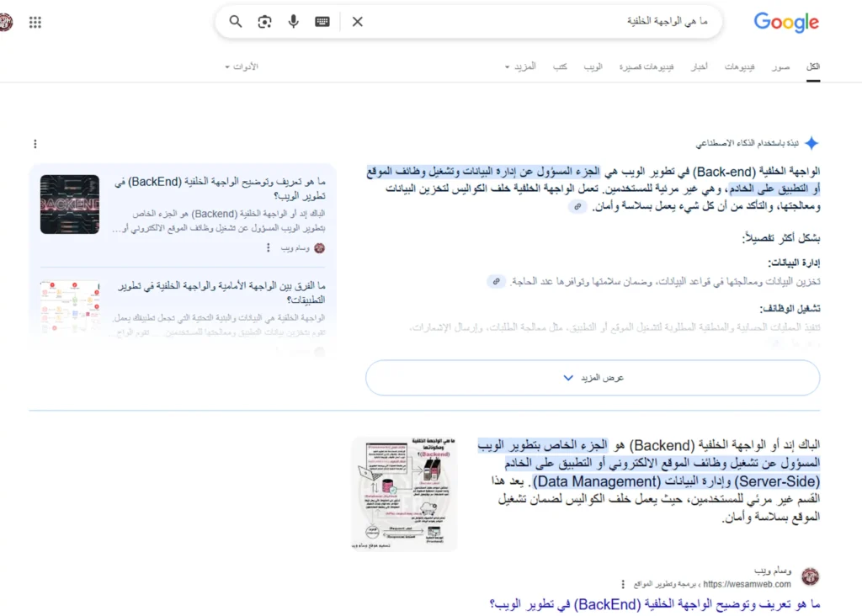Open the on-screen keyboard icon
Image resolution: width=862 pixels, height=616 pixels.
(x=322, y=21)
